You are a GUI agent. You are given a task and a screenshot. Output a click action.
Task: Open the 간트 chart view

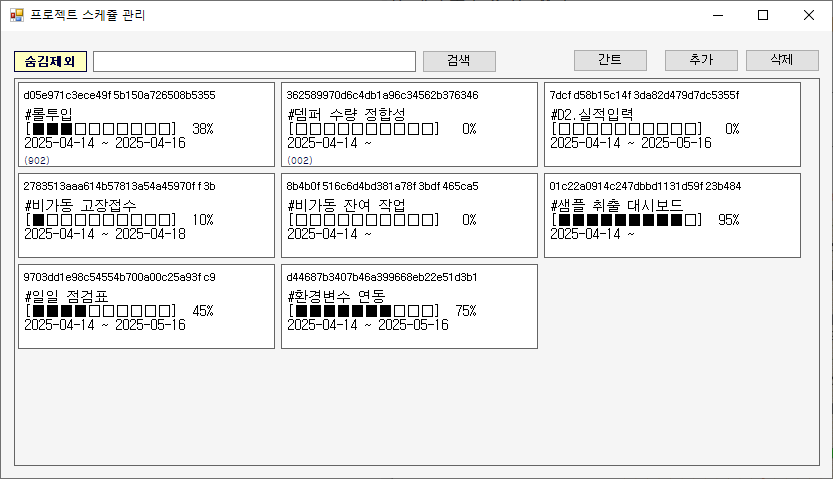[x=610, y=60]
